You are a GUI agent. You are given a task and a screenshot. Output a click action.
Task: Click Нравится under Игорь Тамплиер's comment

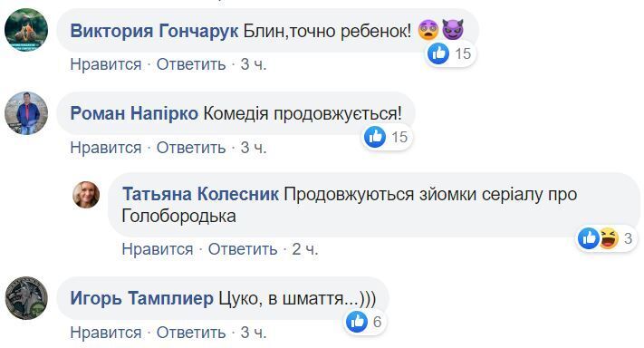pyautogui.click(x=106, y=333)
